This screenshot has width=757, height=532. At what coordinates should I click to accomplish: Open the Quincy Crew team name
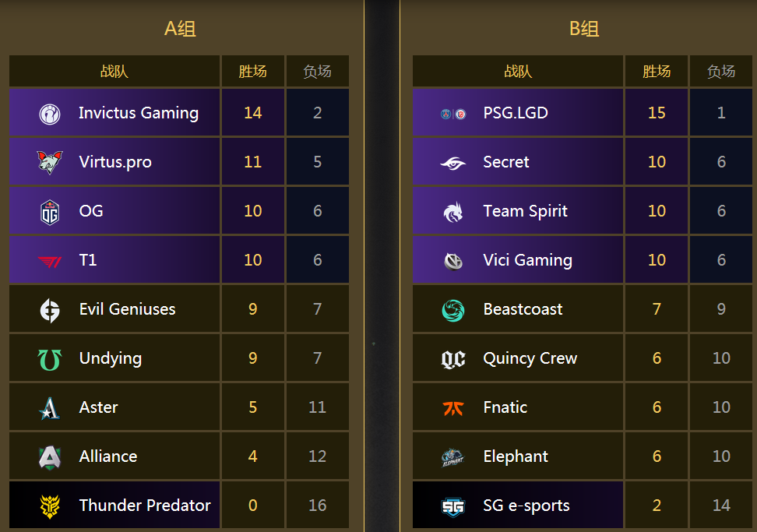tap(530, 358)
